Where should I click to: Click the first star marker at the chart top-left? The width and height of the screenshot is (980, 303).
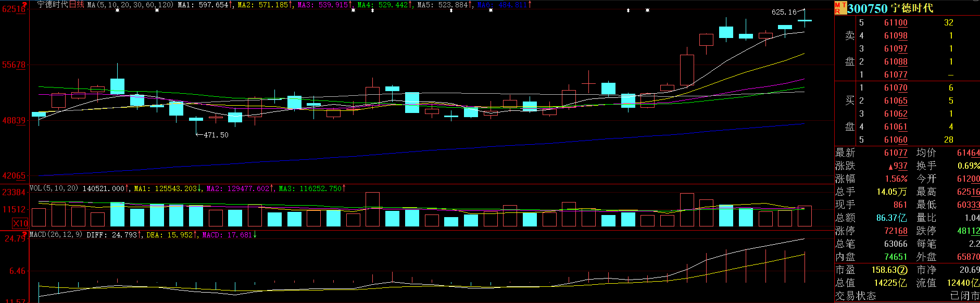coord(117,10)
